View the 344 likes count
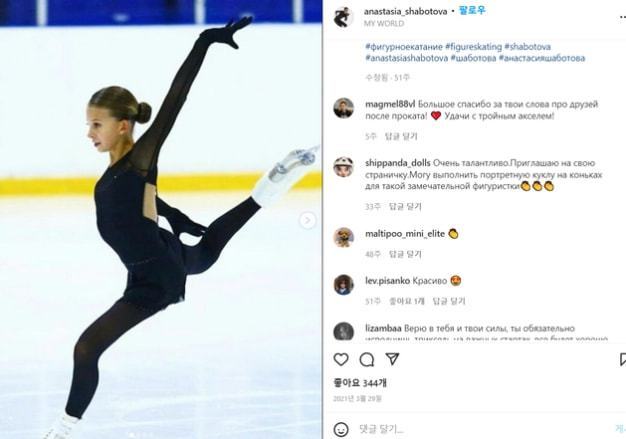Viewport: 626px width, 439px height. (360, 383)
